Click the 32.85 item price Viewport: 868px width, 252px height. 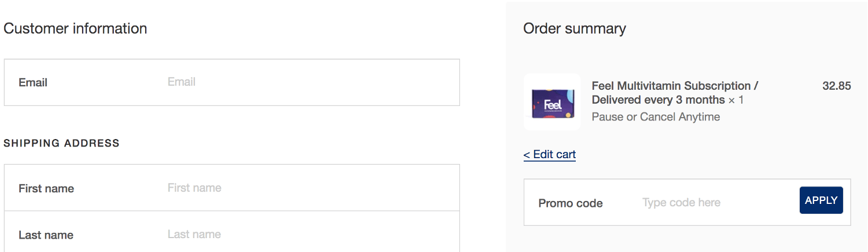[836, 86]
